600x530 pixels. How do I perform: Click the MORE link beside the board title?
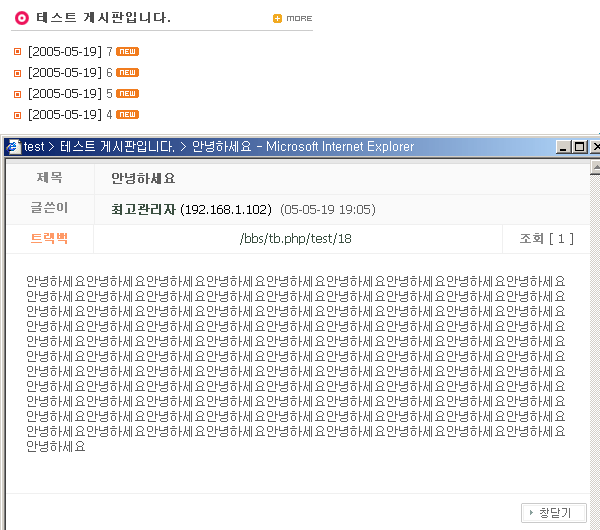coord(299,18)
